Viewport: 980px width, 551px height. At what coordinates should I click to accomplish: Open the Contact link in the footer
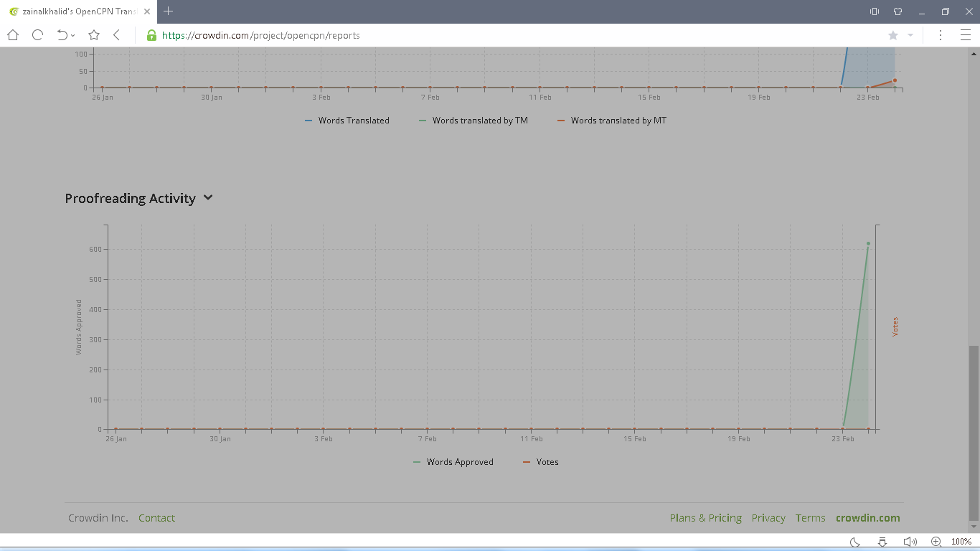(x=156, y=518)
